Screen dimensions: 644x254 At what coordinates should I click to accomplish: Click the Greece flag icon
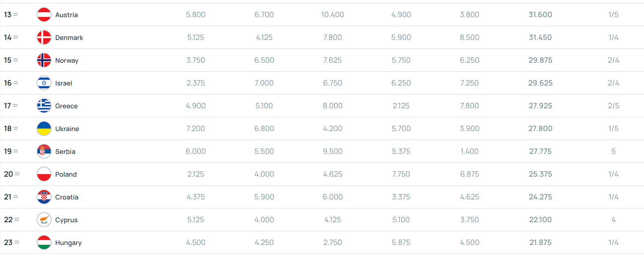tap(44, 106)
